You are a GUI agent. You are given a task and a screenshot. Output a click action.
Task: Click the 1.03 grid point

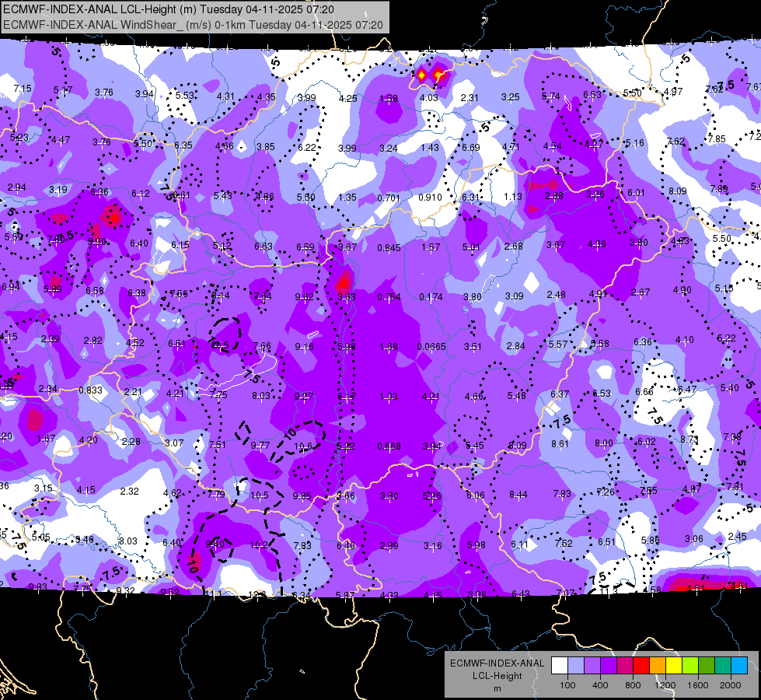(x=389, y=397)
